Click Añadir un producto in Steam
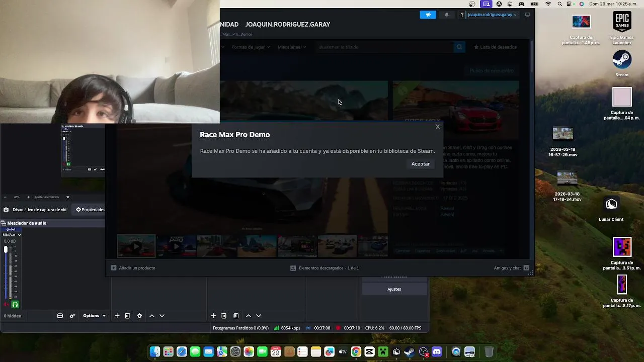Image resolution: width=644 pixels, height=362 pixels. (x=133, y=268)
